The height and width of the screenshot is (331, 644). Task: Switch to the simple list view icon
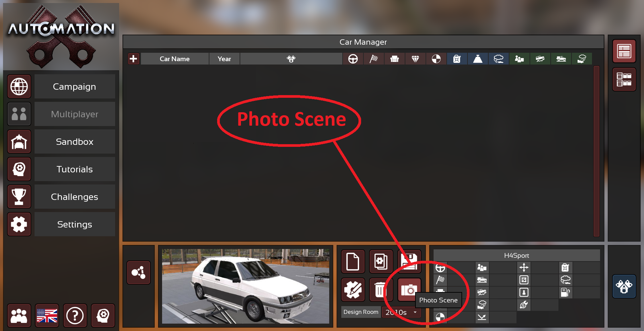624,51
